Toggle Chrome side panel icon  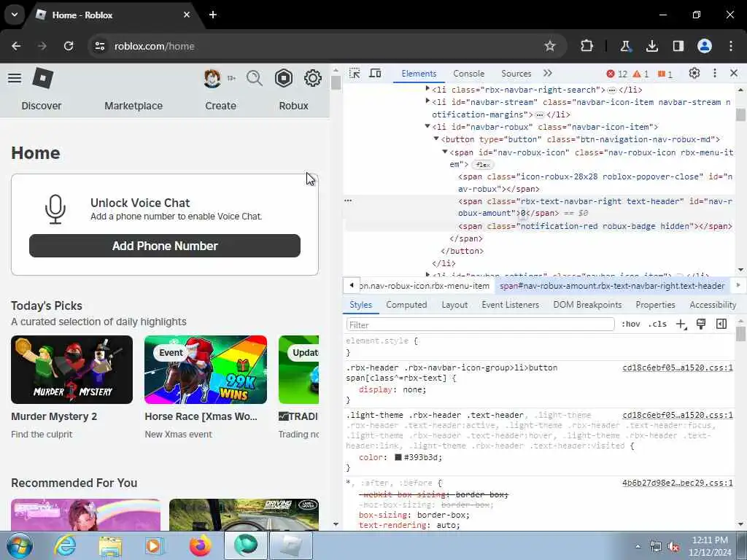(x=678, y=46)
